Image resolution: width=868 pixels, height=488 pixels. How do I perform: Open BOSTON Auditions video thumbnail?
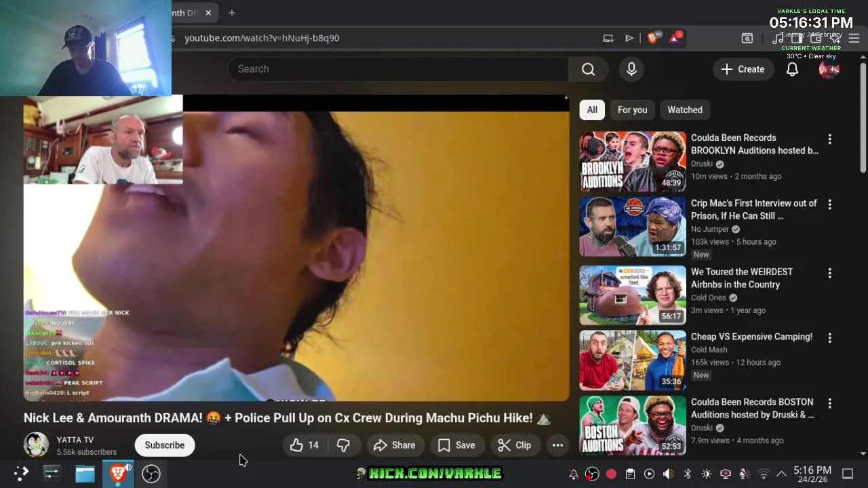[633, 426]
